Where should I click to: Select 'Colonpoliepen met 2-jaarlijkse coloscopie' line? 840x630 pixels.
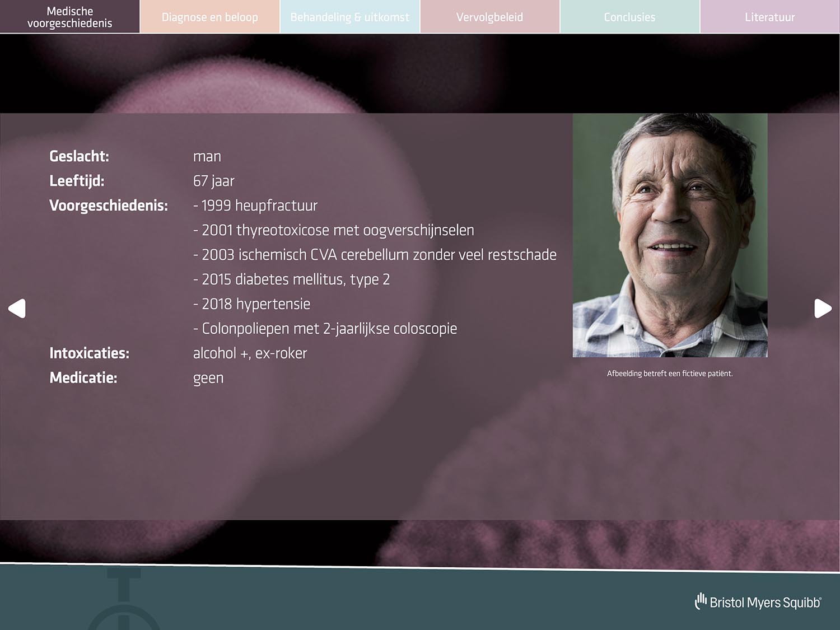(x=325, y=329)
